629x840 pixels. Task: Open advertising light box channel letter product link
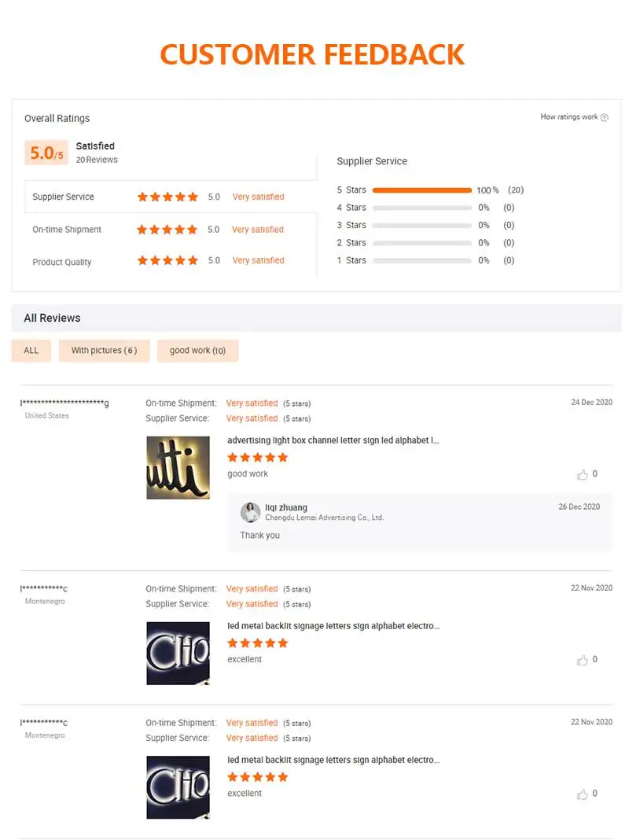[333, 440]
